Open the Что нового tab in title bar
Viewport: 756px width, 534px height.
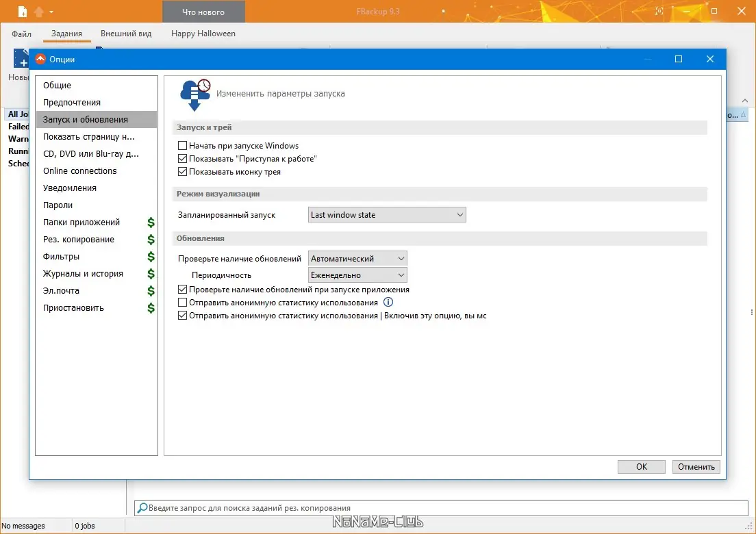[x=203, y=12]
